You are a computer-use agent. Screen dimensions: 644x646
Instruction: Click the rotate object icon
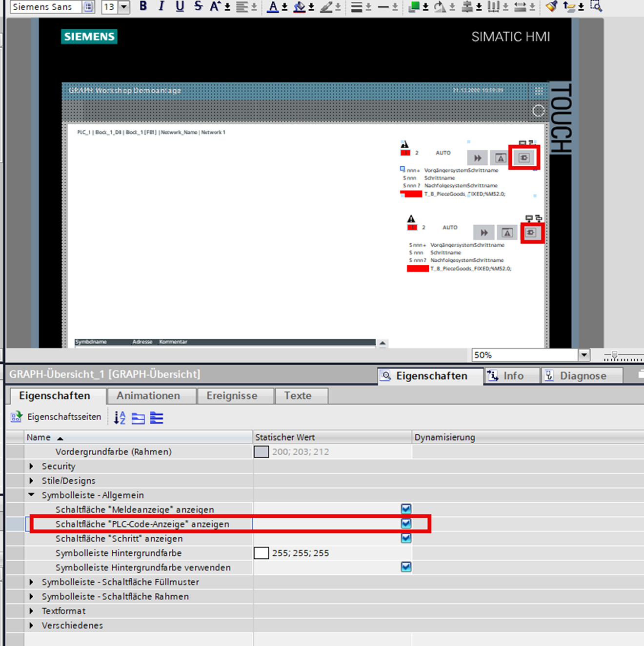440,6
